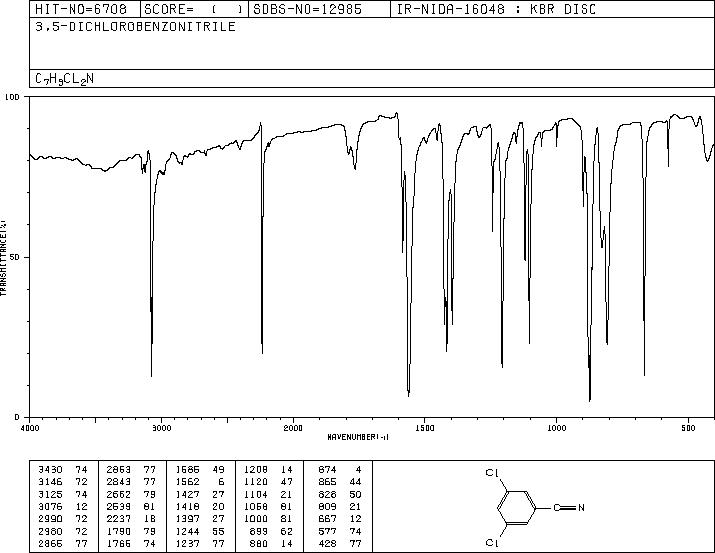The image size is (715, 553).
Task: Select peak table entry 3076
Action: coord(62,506)
